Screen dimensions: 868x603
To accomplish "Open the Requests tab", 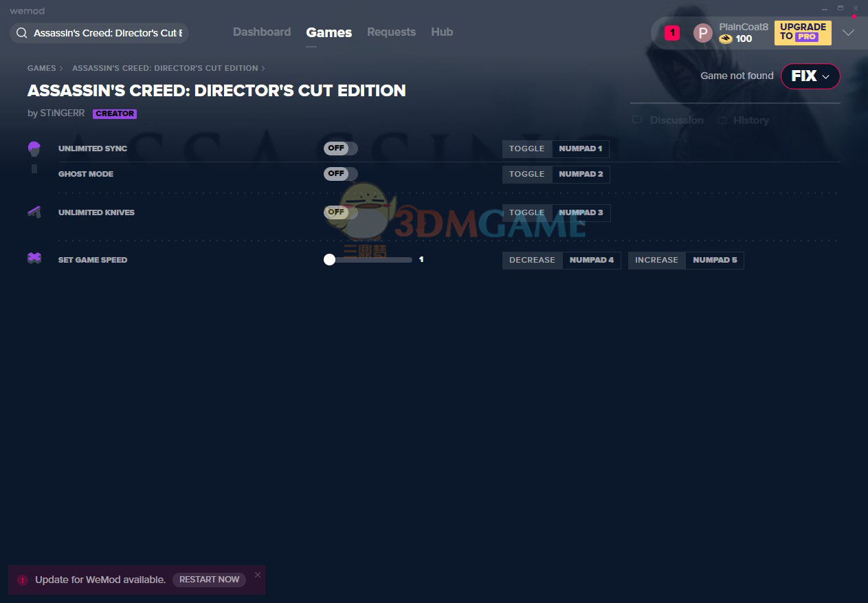I will pos(391,32).
